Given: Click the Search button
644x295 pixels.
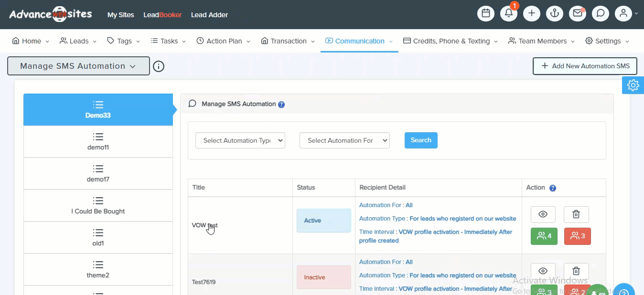Looking at the screenshot, I should [x=421, y=140].
